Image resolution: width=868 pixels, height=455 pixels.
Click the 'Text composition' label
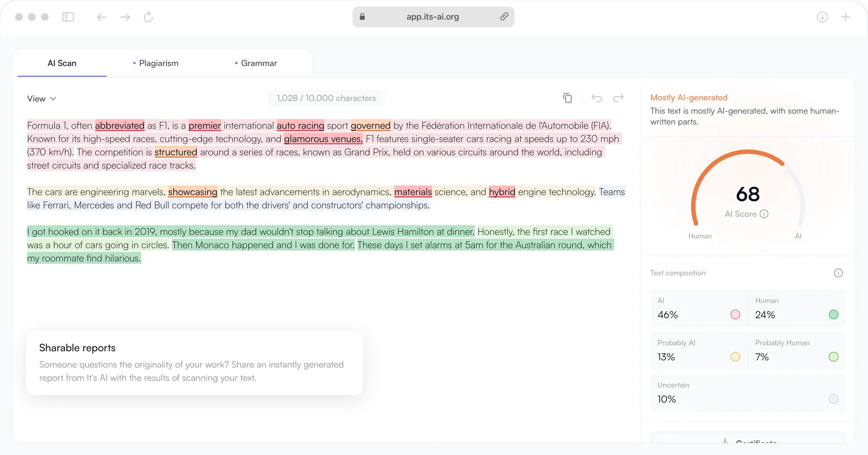point(678,273)
